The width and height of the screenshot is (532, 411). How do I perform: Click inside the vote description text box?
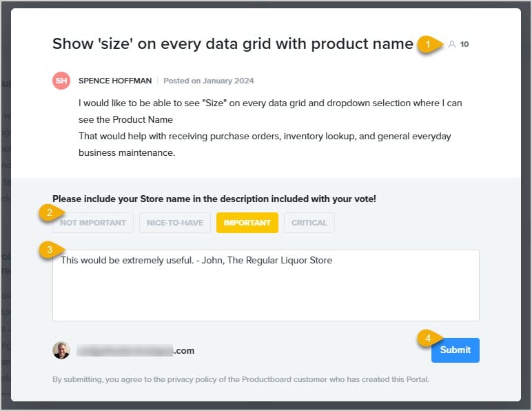[x=265, y=290]
